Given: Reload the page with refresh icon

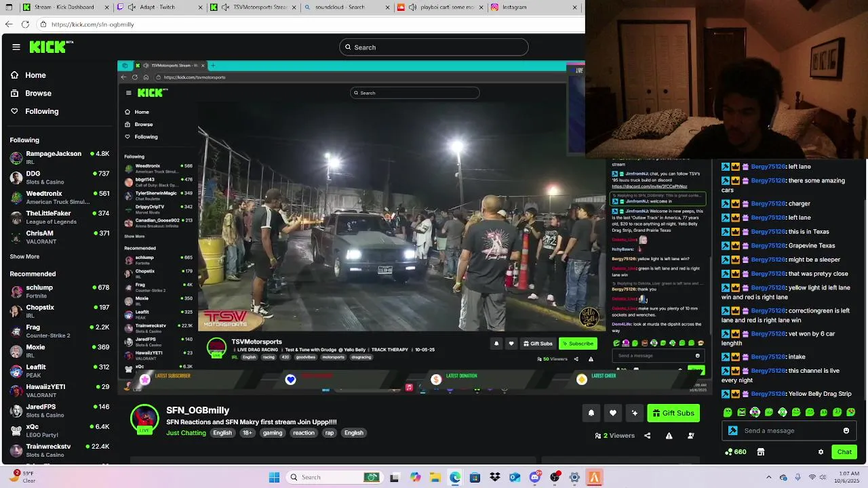Looking at the screenshot, I should tap(25, 24).
